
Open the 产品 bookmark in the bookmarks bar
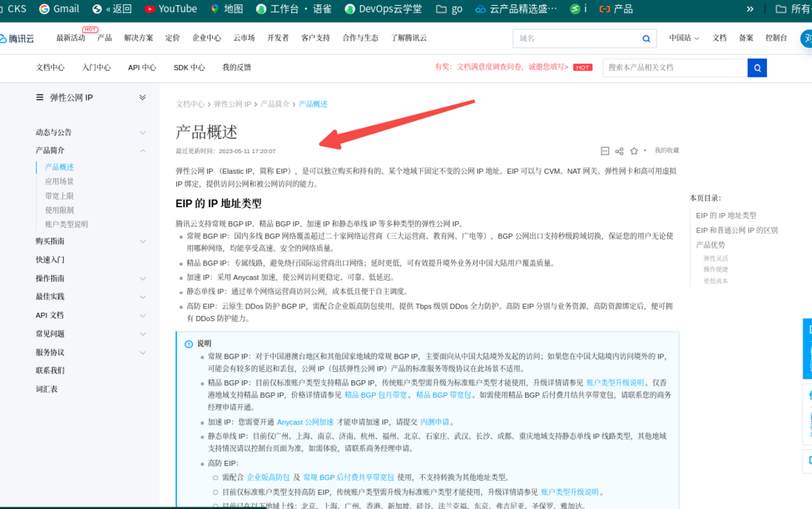pos(616,9)
